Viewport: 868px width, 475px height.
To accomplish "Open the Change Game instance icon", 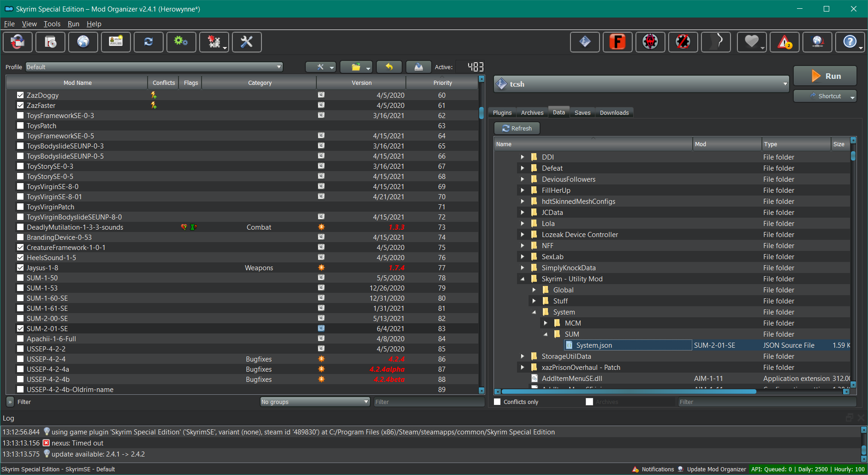I will coord(18,42).
